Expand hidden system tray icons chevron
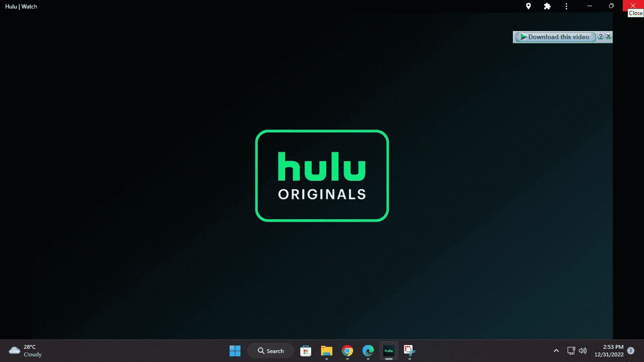The image size is (644, 362). point(556,351)
